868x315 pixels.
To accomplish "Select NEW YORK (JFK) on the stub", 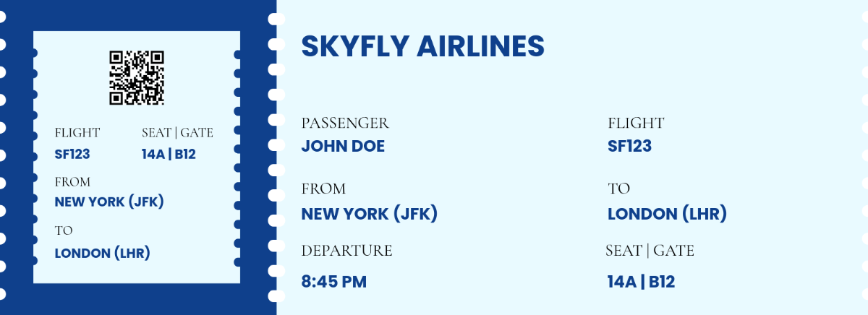I will coord(109,202).
